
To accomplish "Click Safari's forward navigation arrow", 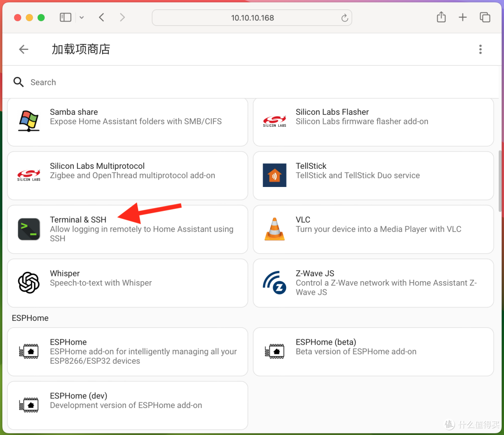I will point(122,17).
